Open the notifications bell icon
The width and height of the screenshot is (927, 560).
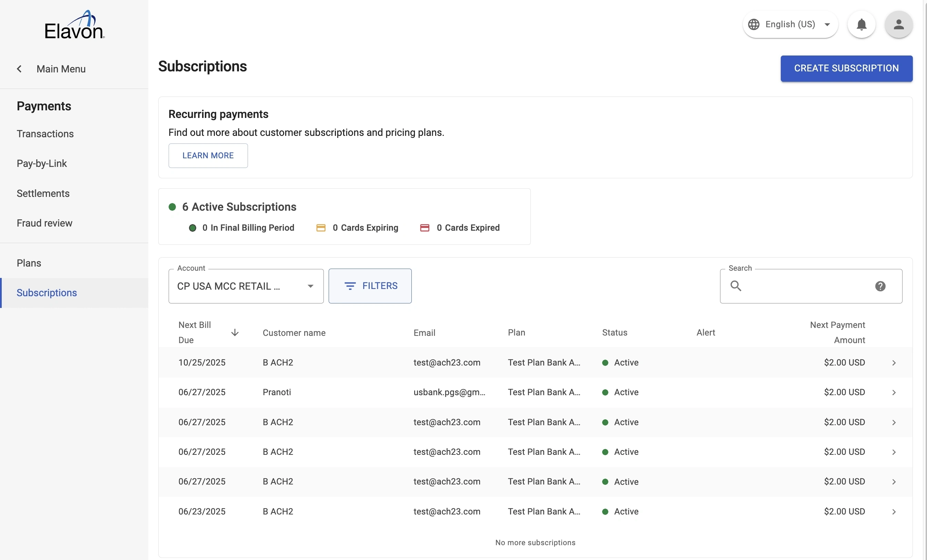pos(861,24)
